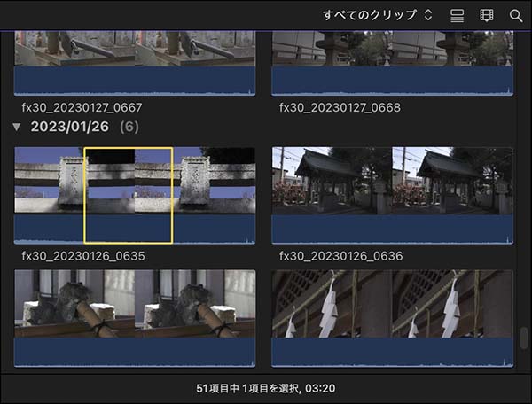Click the browser vertical scrollbar thumb
This screenshot has height=404, width=532.
point(524,338)
